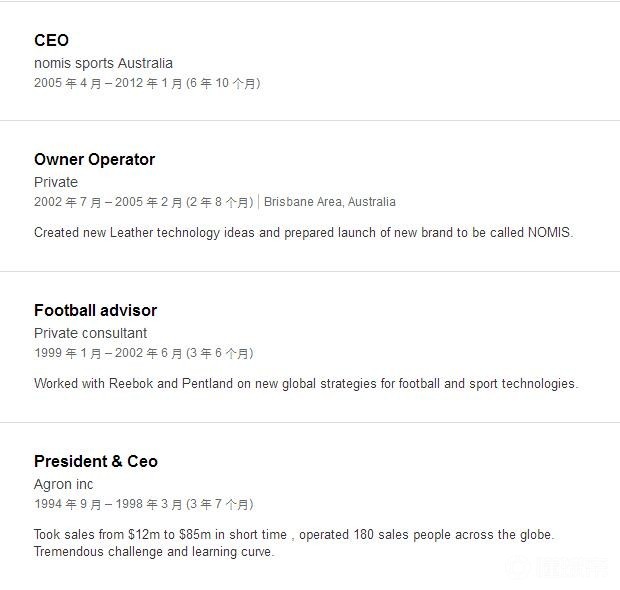Click the 2002–2005 date range text
This screenshot has width=620, height=590.
pos(108,202)
